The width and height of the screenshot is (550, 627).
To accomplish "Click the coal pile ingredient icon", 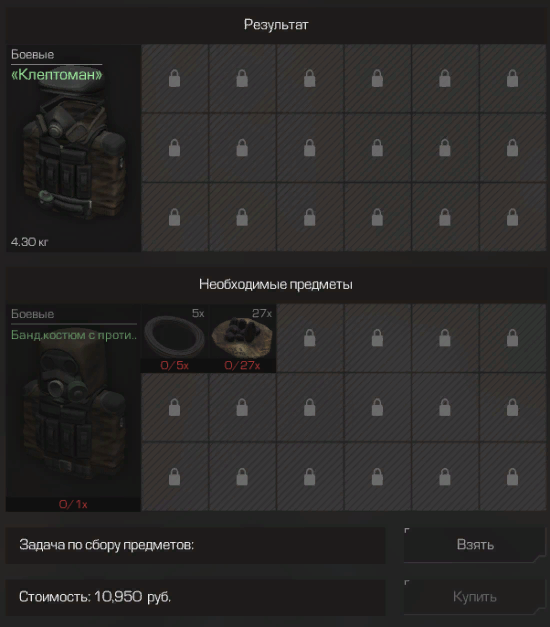I will tap(242, 337).
